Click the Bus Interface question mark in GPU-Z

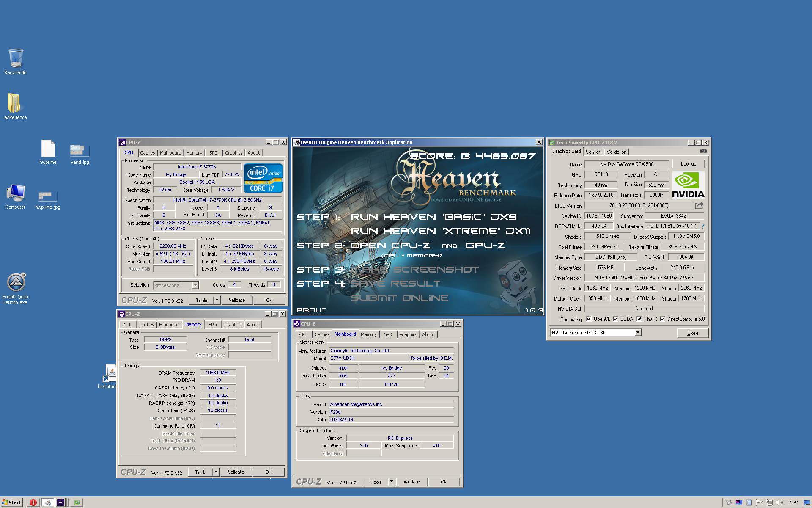(x=703, y=226)
